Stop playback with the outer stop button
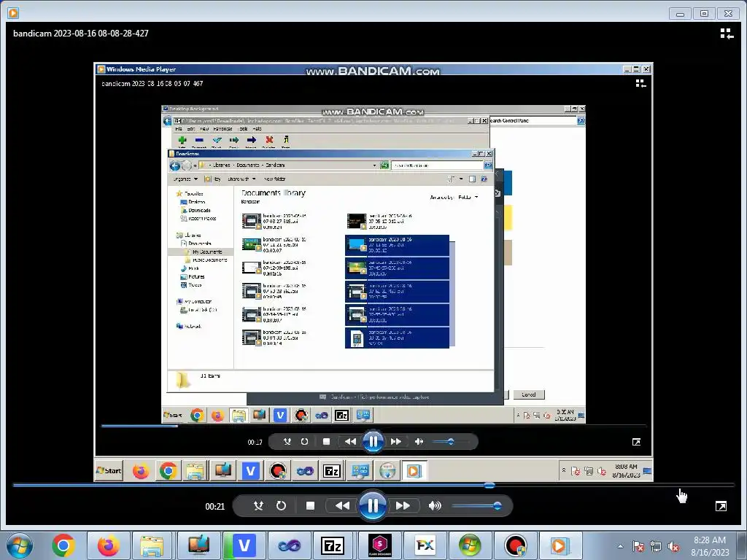The width and height of the screenshot is (747, 560). [x=310, y=506]
